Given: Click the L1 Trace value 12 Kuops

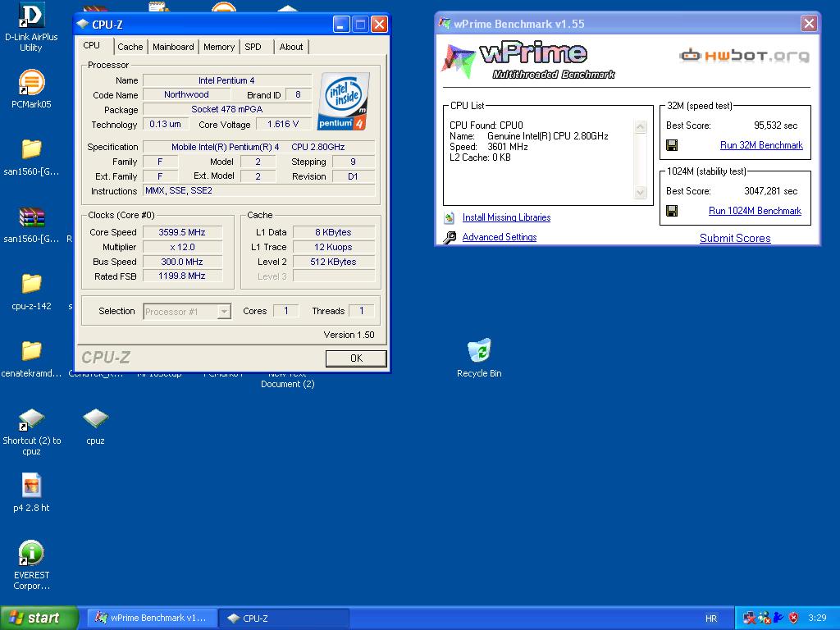Looking at the screenshot, I should 333,248.
